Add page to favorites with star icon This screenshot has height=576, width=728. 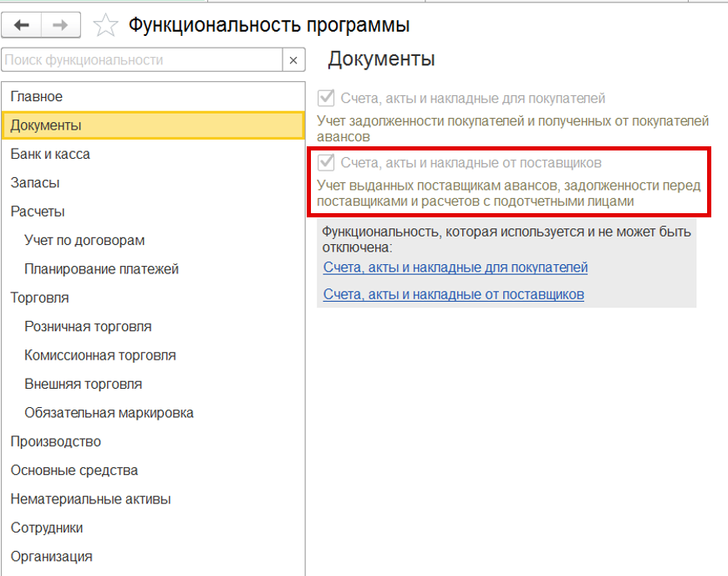(105, 26)
